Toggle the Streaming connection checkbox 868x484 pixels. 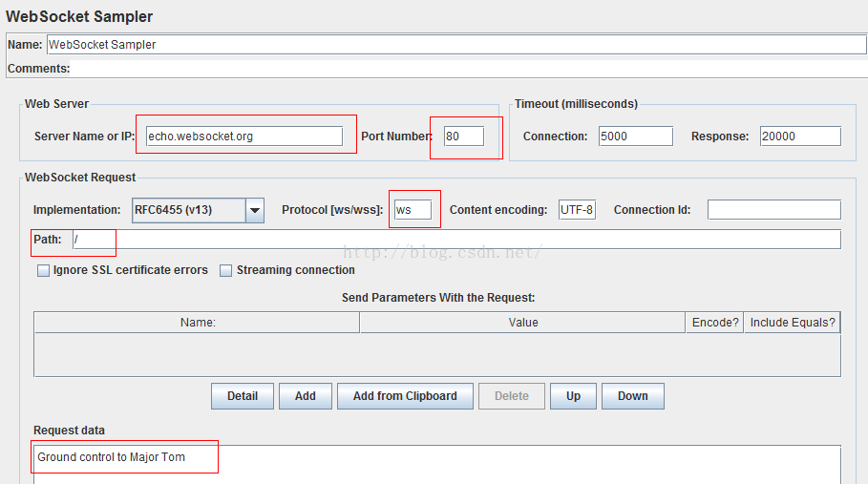[226, 270]
